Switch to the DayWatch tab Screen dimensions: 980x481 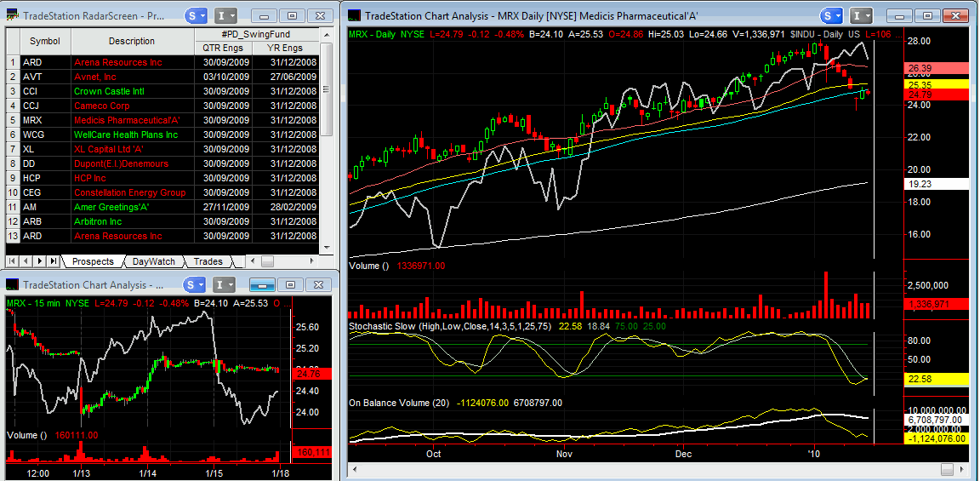(x=154, y=261)
